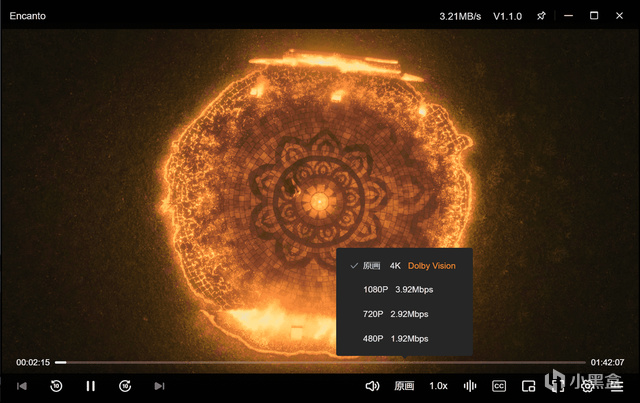Viewport: 640px width, 403px height.
Task: Seek to the middle of the progress bar
Action: (320, 362)
